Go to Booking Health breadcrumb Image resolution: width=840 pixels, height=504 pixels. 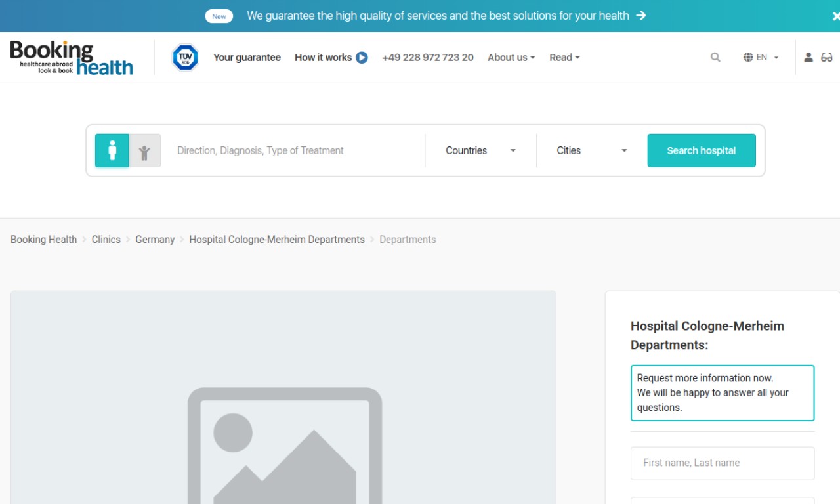coord(43,240)
